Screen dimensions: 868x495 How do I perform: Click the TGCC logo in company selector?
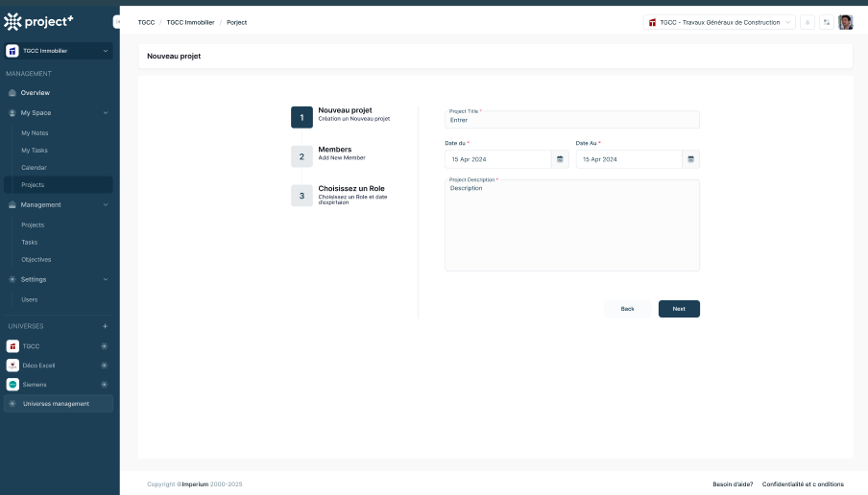[x=652, y=23]
